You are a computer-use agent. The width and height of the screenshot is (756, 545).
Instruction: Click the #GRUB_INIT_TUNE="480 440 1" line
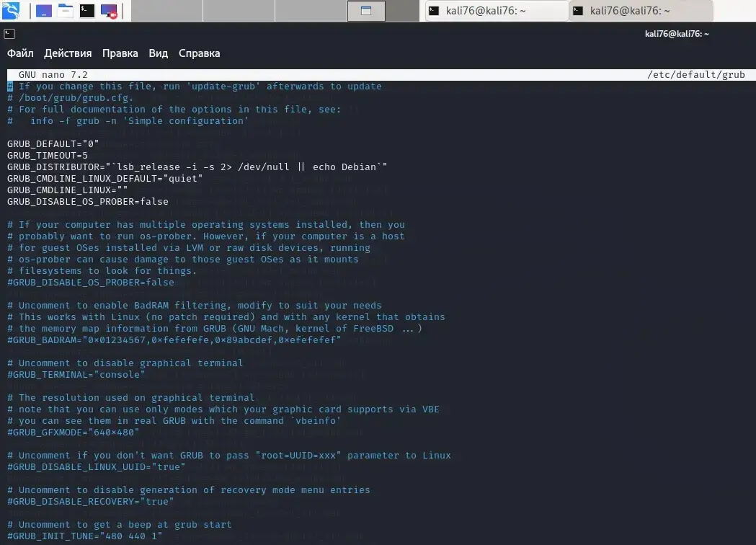pos(85,536)
